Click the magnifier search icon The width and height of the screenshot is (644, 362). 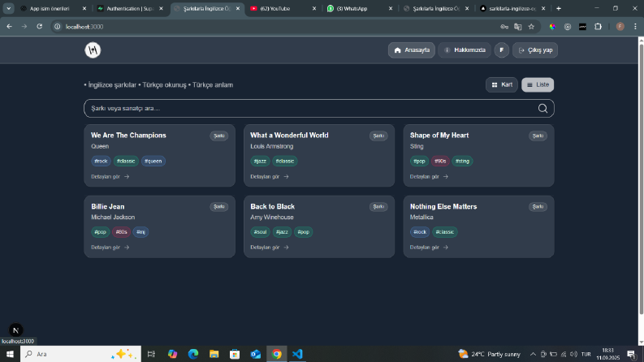[542, 108]
